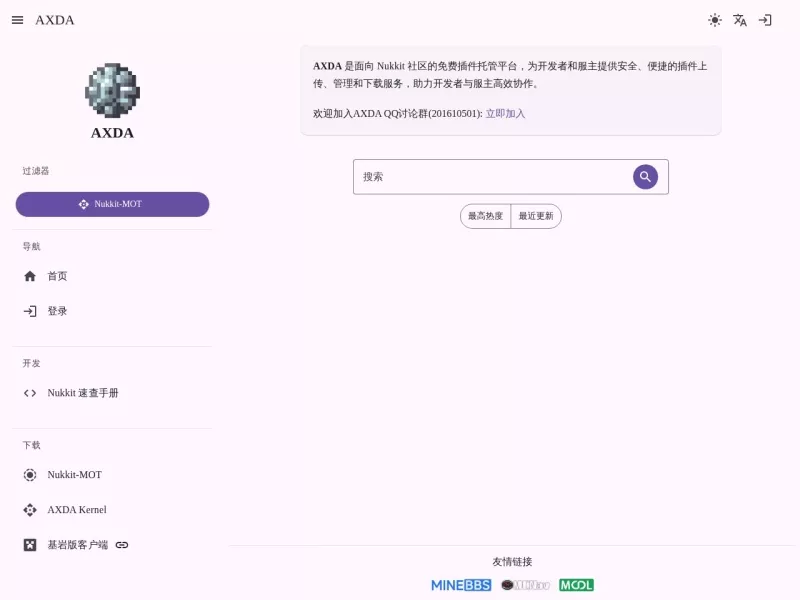Click the AXDA title in header
This screenshot has height=600, width=800.
55,20
